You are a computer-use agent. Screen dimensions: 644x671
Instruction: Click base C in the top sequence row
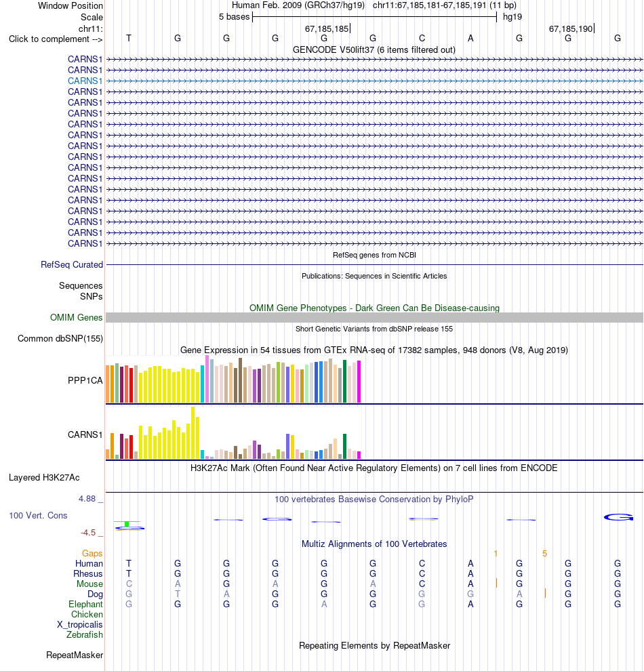422,38
